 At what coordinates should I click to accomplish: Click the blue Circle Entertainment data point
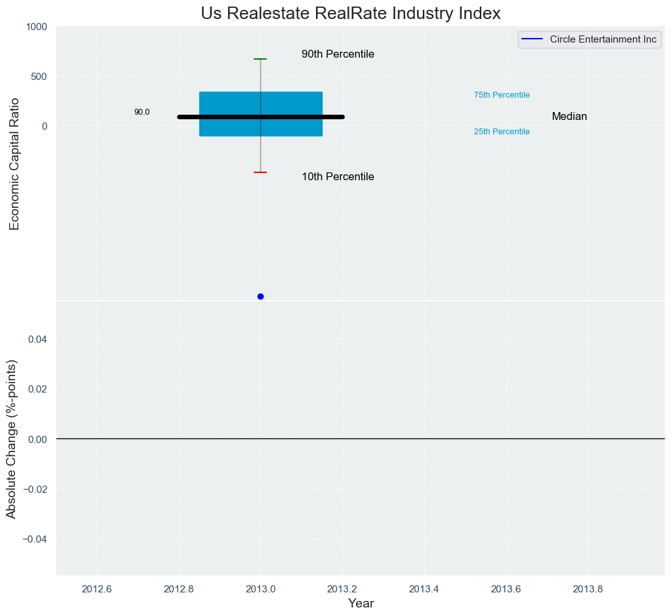point(260,296)
